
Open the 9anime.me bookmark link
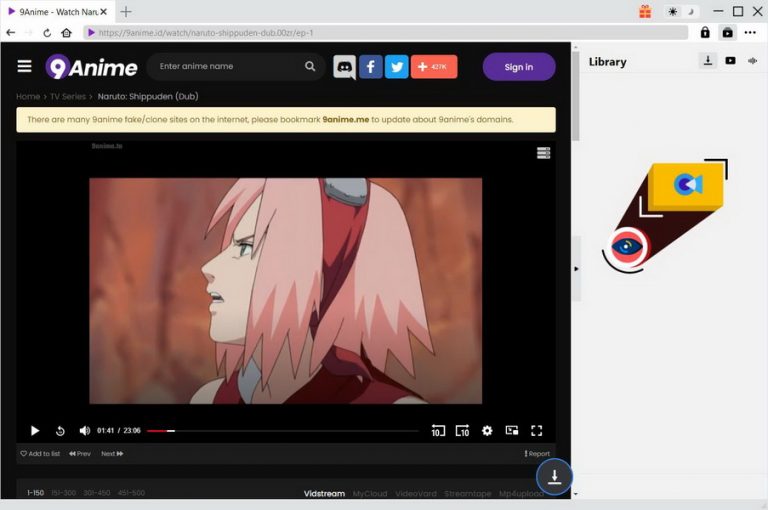345,120
